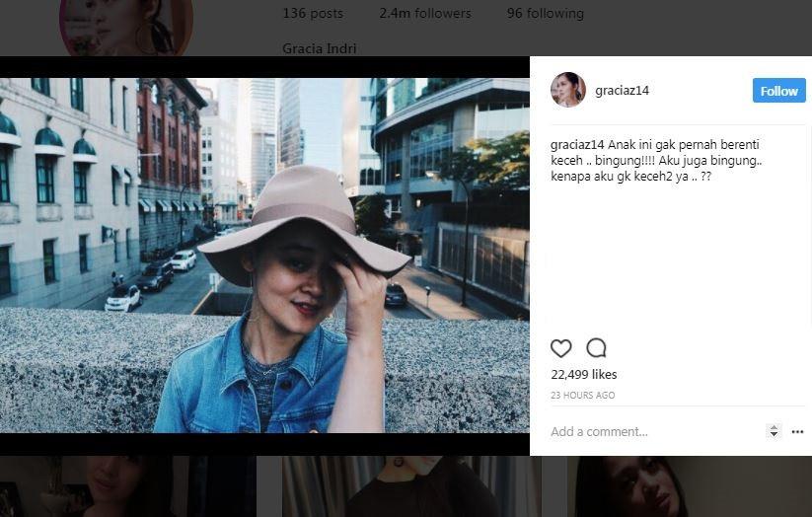Click the up-down stepper in comment box

(774, 431)
